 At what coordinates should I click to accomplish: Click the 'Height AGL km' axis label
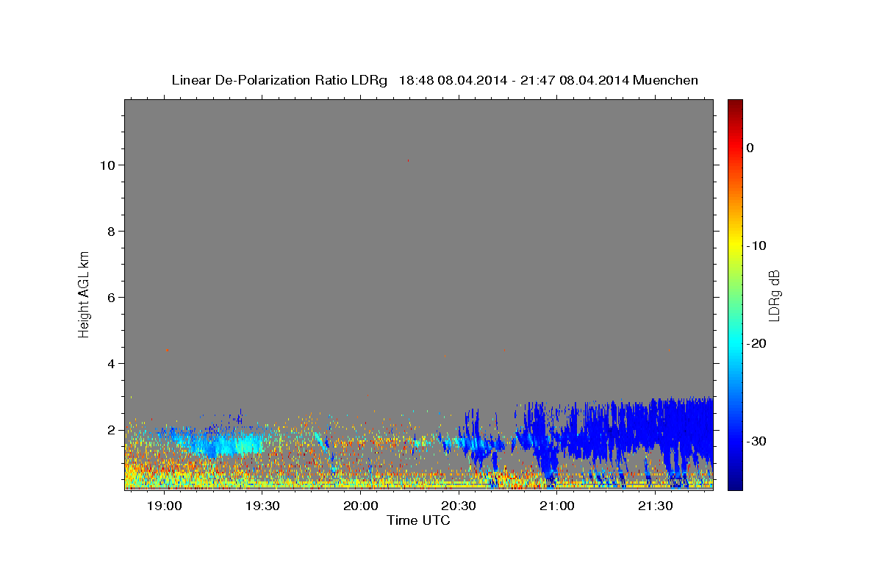pos(85,293)
